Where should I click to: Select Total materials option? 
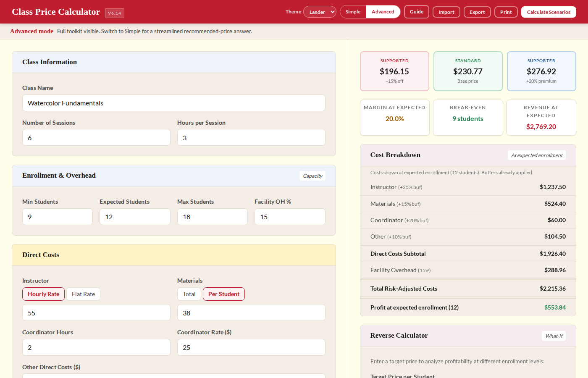[189, 294]
